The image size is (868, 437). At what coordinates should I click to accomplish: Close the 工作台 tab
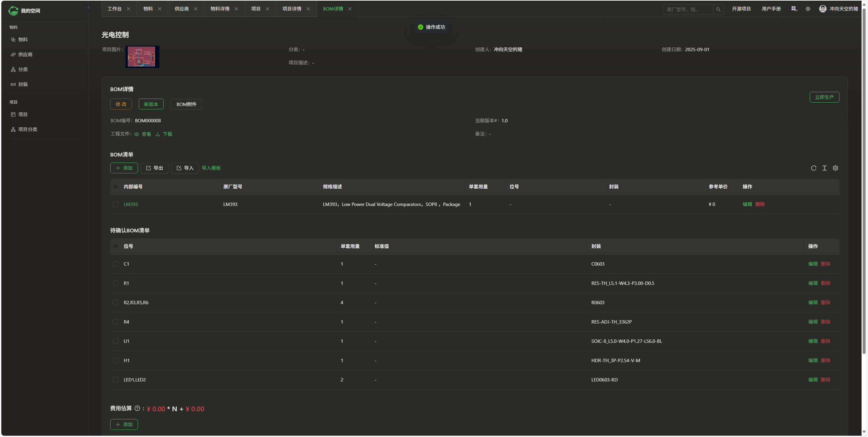[129, 9]
